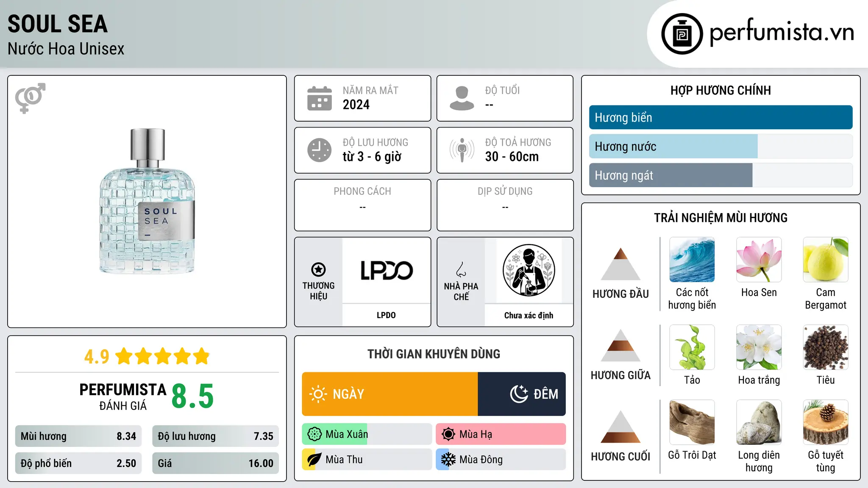Click the sillage value 30 - 60cm
The width and height of the screenshot is (868, 488).
point(512,157)
